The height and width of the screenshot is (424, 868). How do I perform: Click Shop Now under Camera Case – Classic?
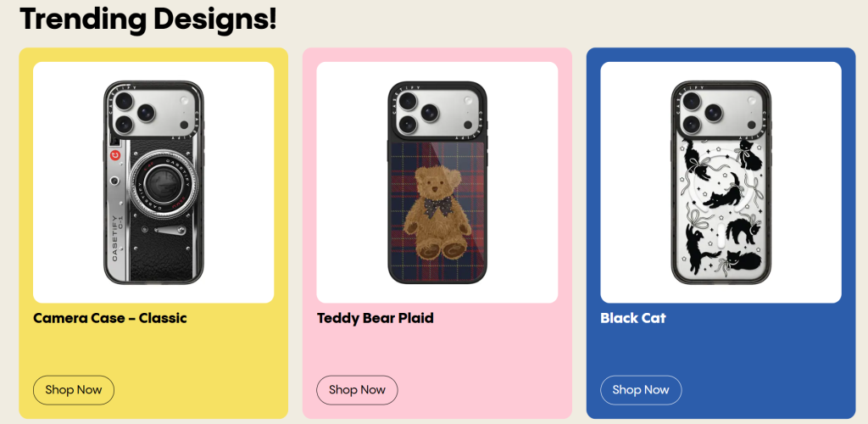point(73,390)
